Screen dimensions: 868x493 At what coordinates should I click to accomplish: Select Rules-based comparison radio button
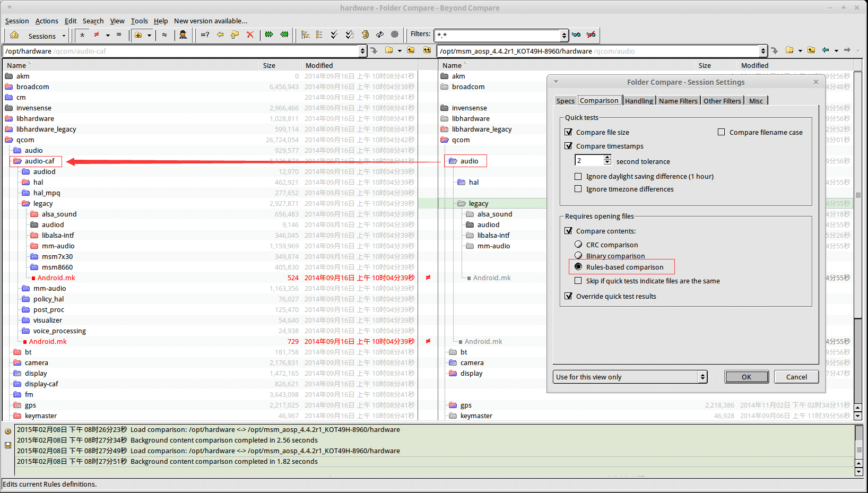[578, 266]
